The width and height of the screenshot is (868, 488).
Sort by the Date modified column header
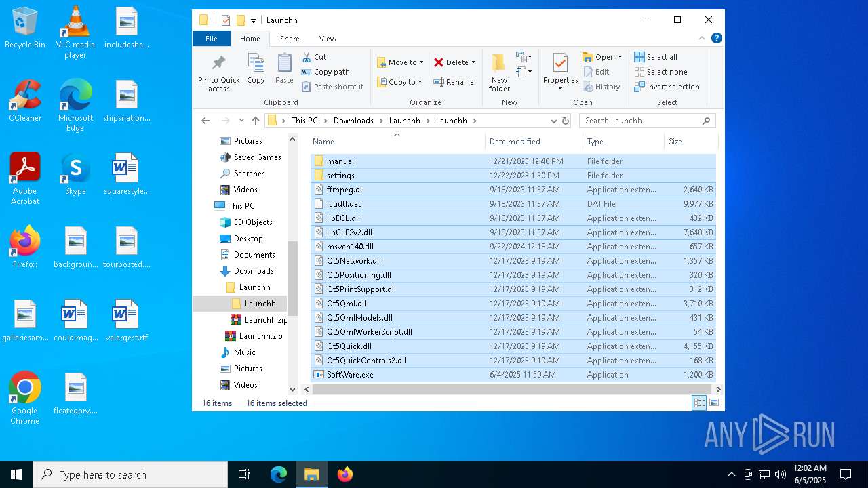click(534, 142)
